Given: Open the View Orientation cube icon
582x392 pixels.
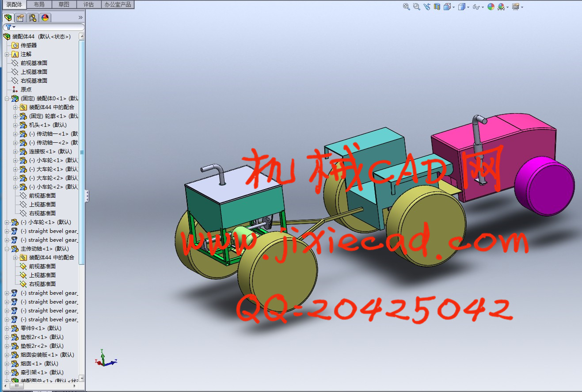Looking at the screenshot, I should [447, 7].
